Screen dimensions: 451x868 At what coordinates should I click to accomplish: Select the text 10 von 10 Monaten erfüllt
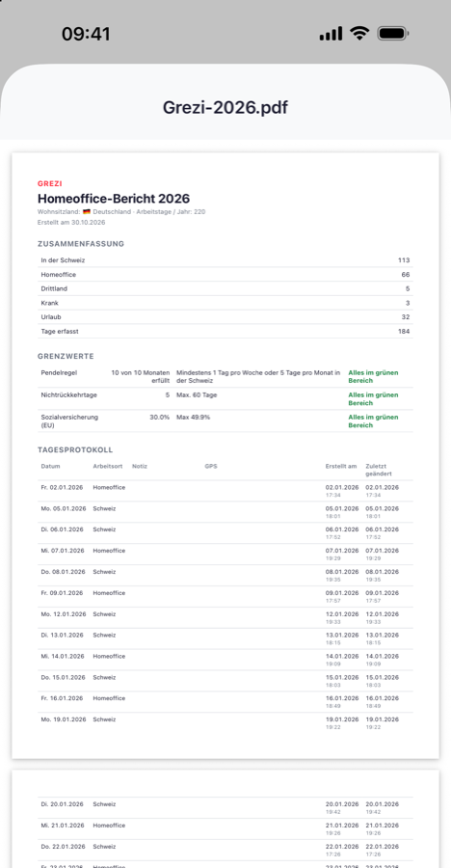pos(141,377)
